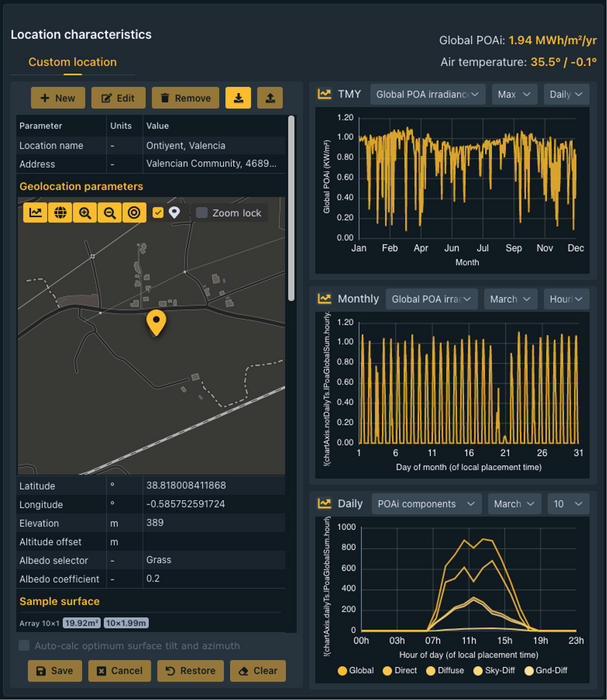Check Auto-calc optimum surface tilt and azimuth

(25, 646)
